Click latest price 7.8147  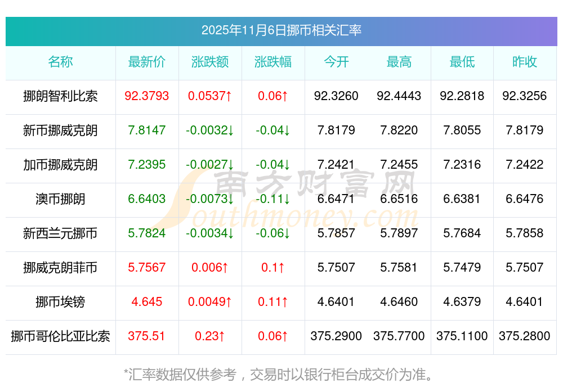tap(146, 130)
